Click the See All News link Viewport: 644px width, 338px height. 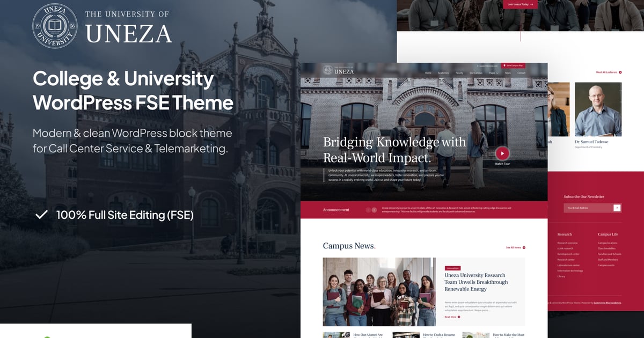click(x=515, y=247)
